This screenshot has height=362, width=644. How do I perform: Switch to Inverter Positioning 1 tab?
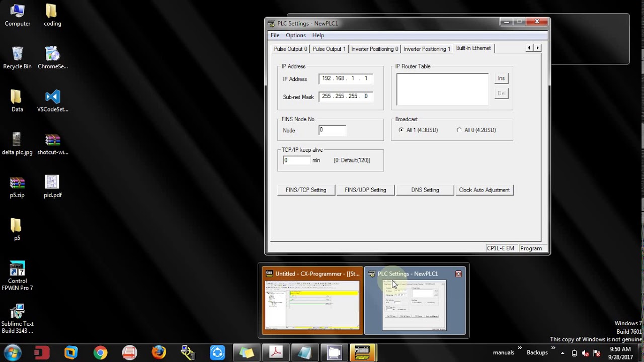(427, 49)
